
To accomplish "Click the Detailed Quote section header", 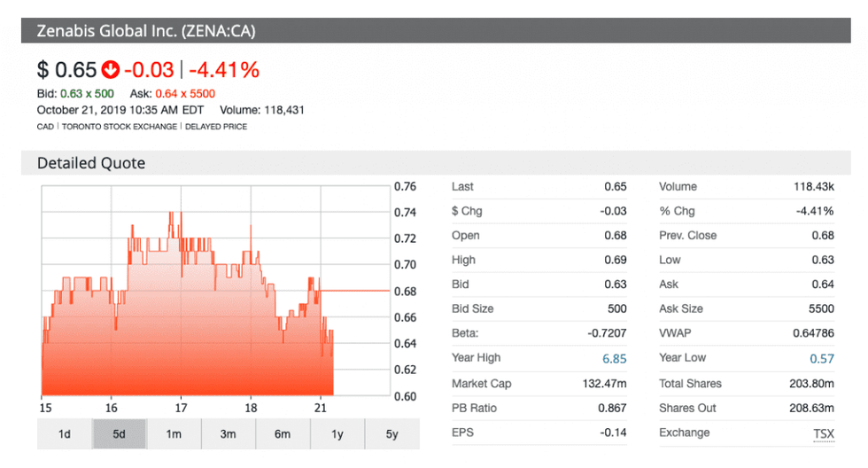I will point(91,163).
